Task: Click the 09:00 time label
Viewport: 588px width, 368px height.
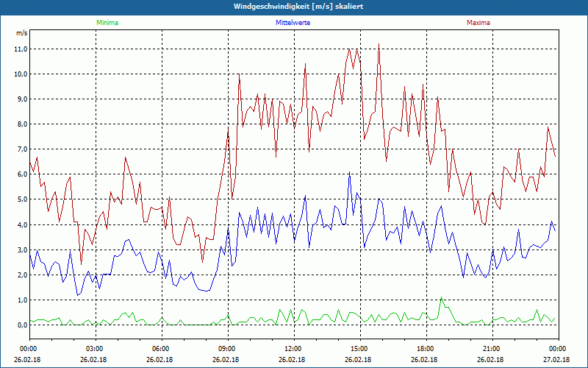Action: pos(226,349)
